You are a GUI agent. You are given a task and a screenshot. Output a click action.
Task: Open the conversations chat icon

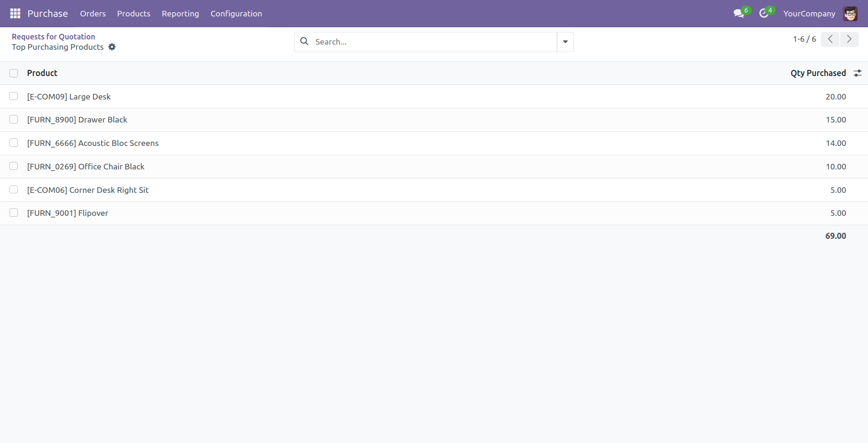tap(739, 14)
